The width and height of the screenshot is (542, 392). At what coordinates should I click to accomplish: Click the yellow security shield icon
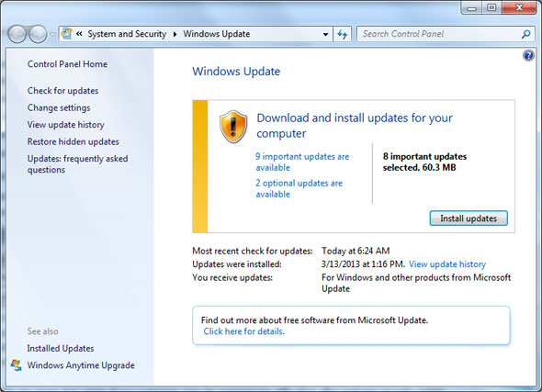click(x=233, y=127)
